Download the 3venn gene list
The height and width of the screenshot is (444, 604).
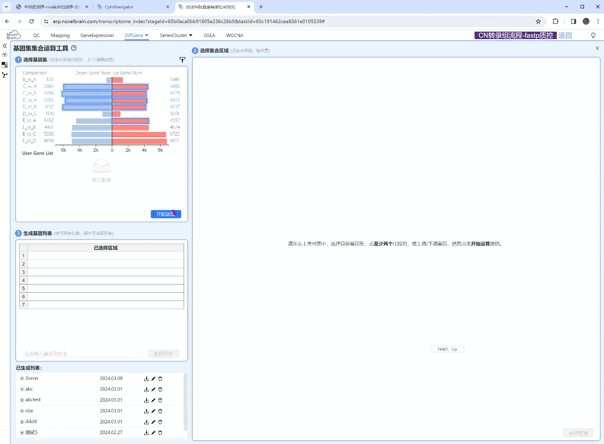point(146,379)
